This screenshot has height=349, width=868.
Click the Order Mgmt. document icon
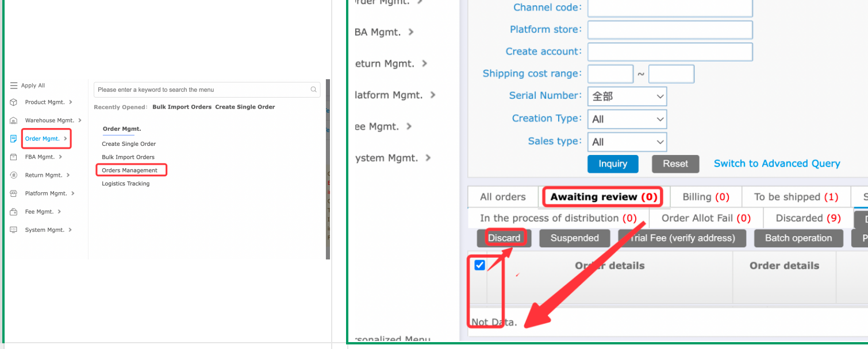[x=14, y=139]
